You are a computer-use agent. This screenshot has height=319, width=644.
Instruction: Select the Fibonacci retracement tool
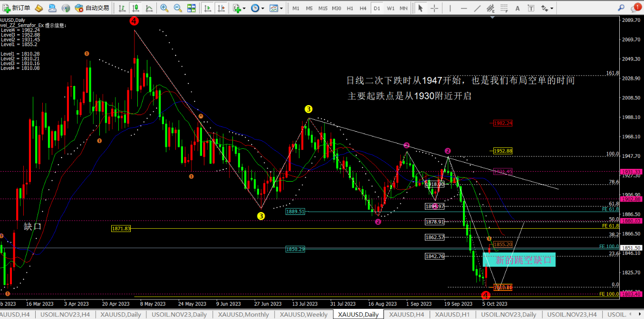(504, 8)
